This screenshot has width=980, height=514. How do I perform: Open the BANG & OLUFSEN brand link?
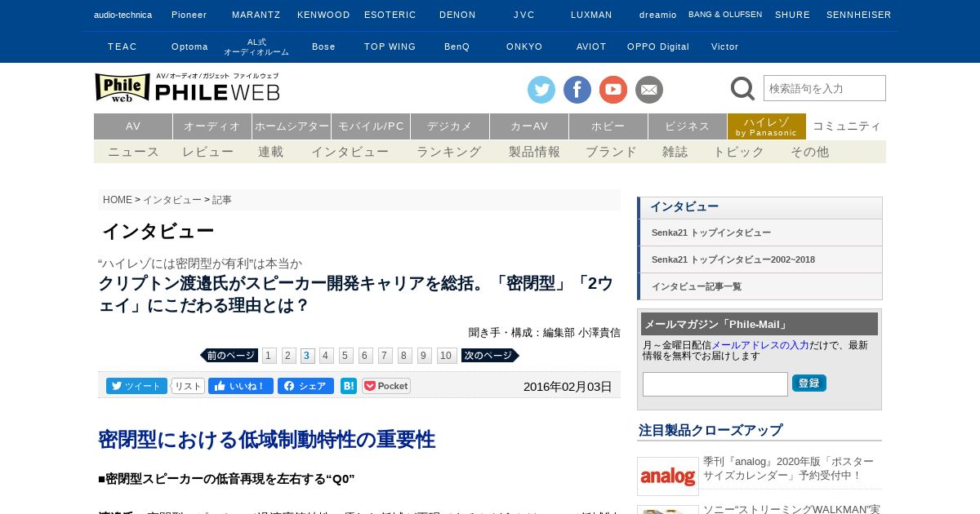click(x=725, y=15)
